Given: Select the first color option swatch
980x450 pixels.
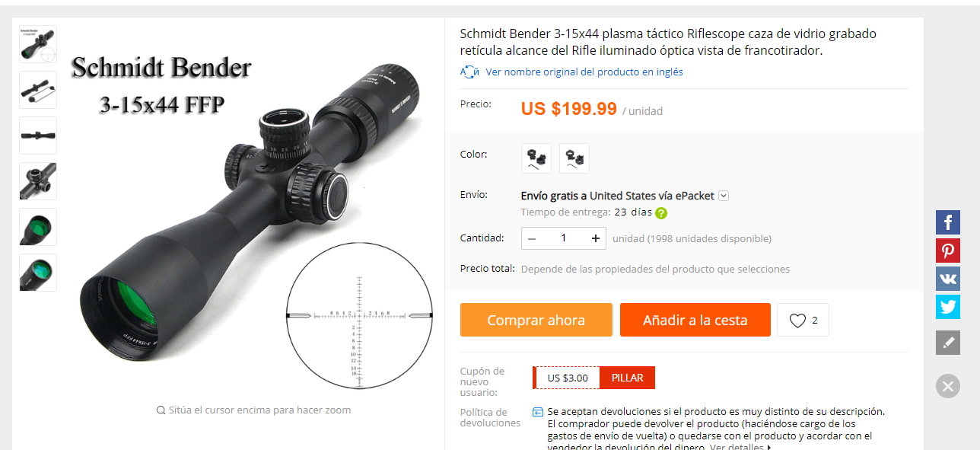Looking at the screenshot, I should 536,158.
